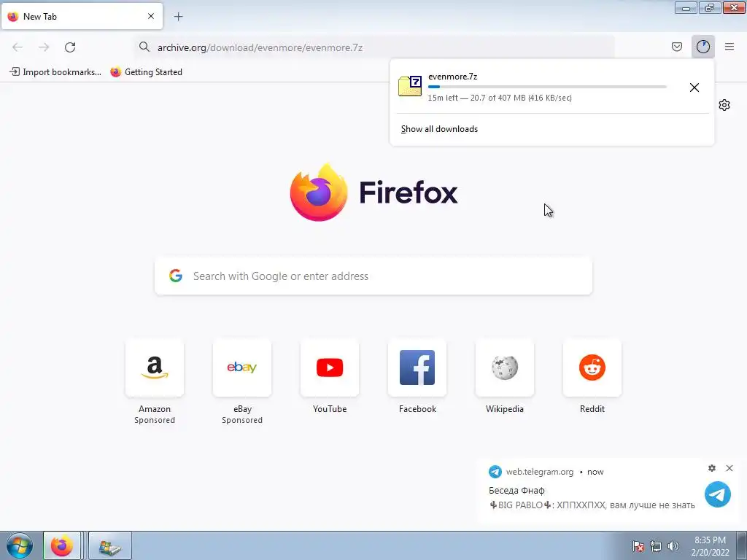This screenshot has height=560, width=747.
Task: Reload the current page
Action: click(x=70, y=47)
